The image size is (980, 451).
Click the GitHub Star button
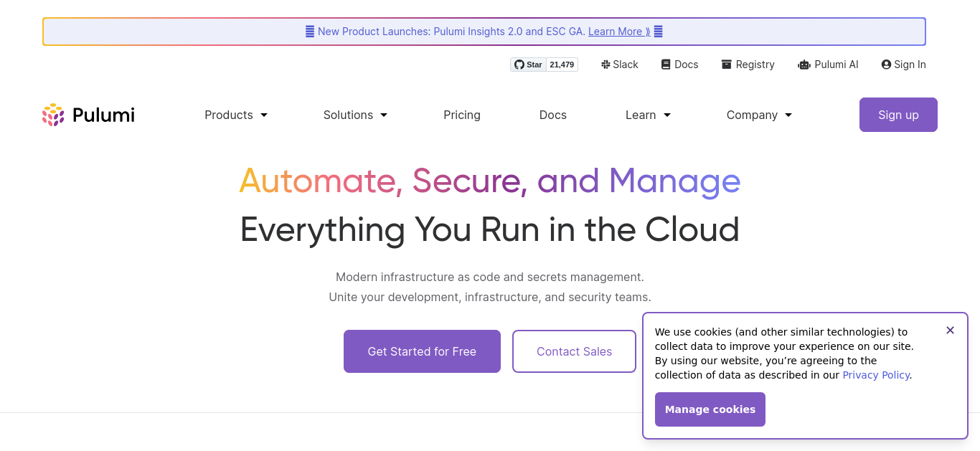pyautogui.click(x=529, y=65)
